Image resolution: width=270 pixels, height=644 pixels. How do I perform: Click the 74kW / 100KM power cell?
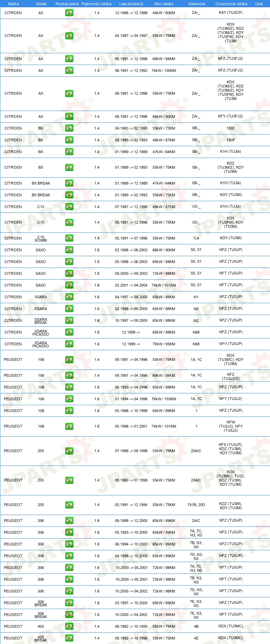(164, 71)
